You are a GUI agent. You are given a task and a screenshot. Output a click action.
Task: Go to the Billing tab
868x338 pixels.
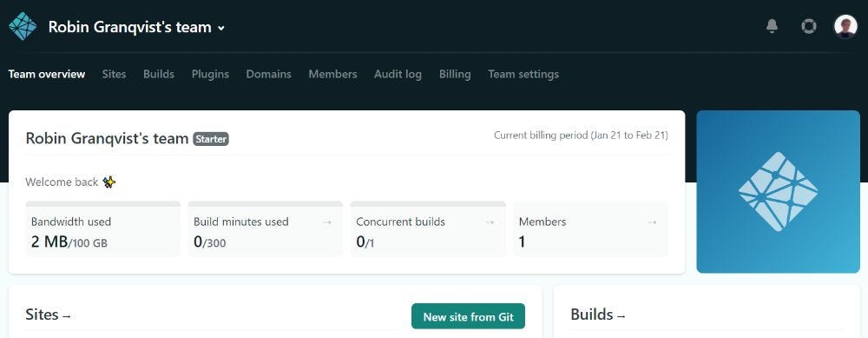coord(455,74)
